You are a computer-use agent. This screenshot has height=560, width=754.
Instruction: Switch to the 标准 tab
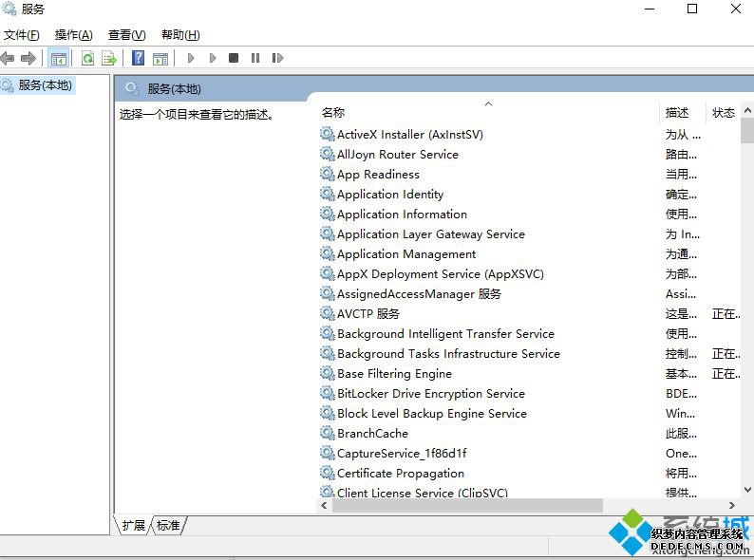[x=168, y=525]
